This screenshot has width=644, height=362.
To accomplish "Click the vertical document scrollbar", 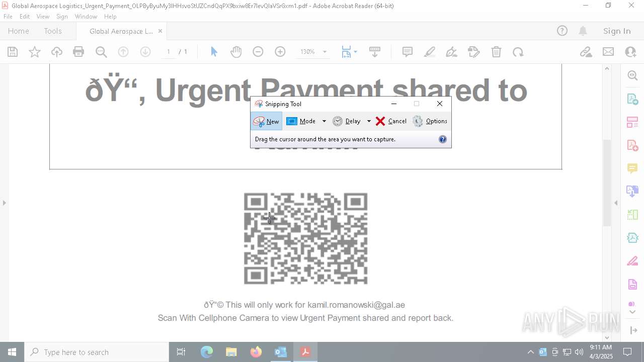I will [607, 182].
